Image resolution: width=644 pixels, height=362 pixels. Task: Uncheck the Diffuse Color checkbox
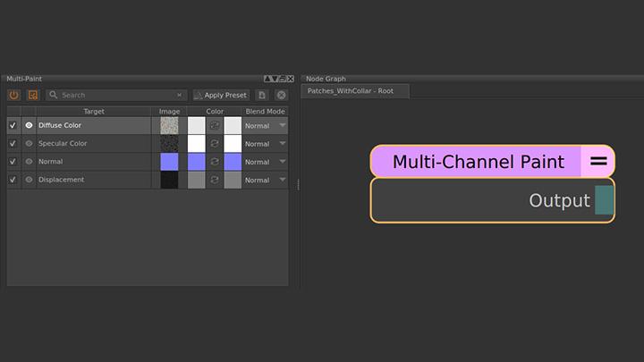pyautogui.click(x=13, y=126)
